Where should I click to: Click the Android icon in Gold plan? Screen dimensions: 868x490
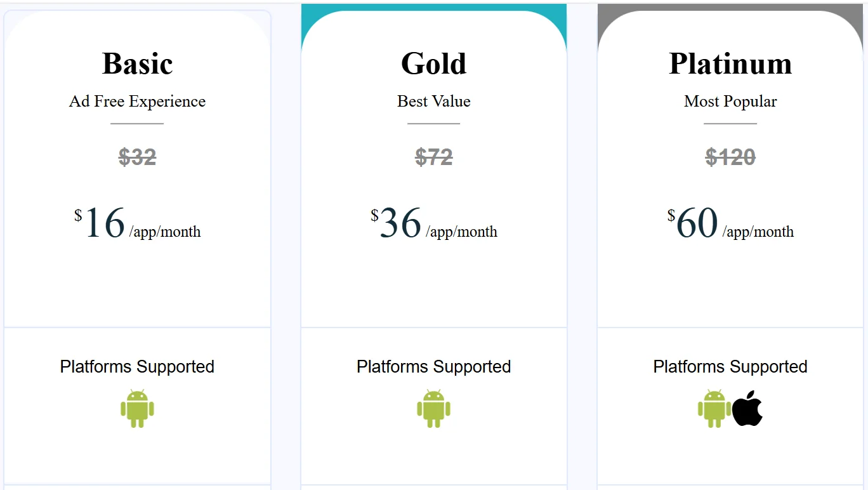433,408
